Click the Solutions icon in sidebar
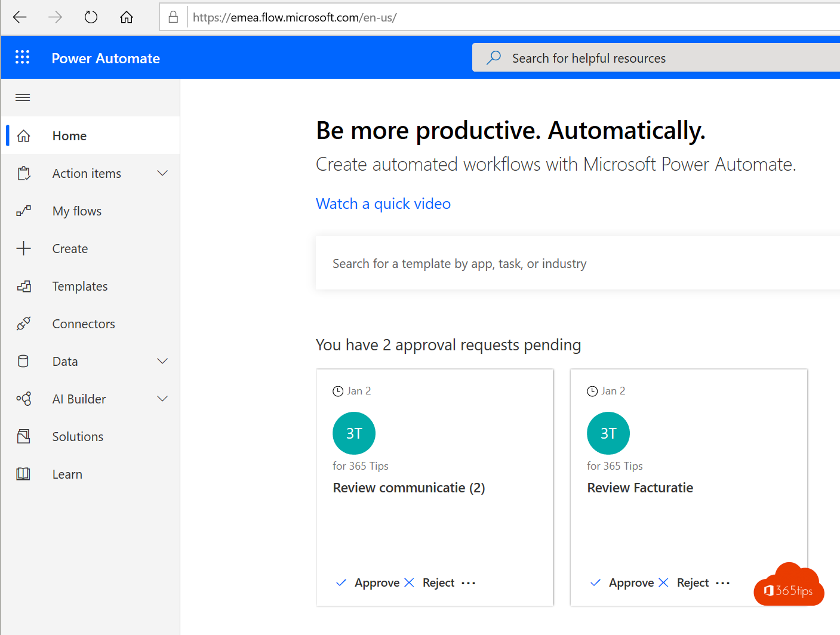840x635 pixels. point(24,437)
